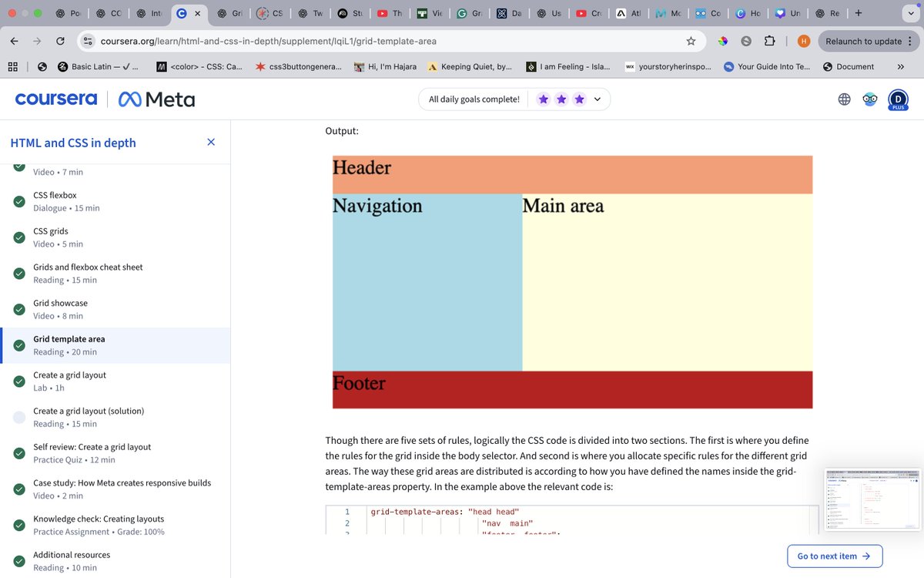Click the Coursera logo
Viewport: 924px width, 578px height.
54,99
